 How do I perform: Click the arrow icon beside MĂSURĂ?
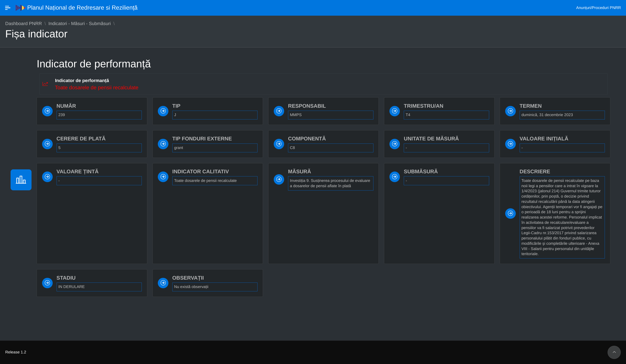click(x=279, y=179)
